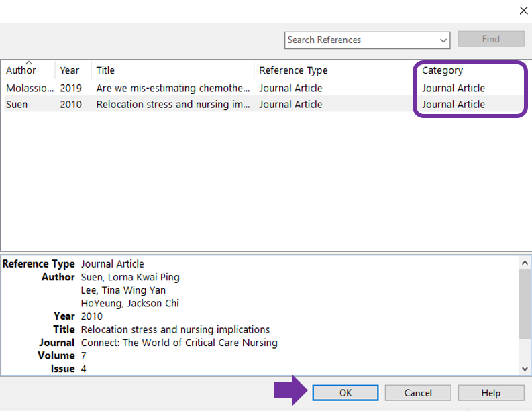
Task: Click Category cell in the Suen row
Action: (454, 104)
